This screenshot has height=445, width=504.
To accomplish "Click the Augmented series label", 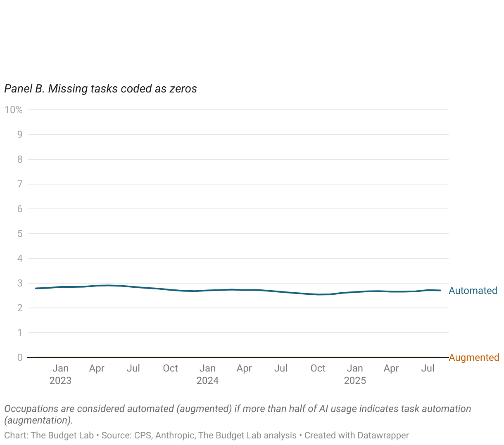I will point(474,357).
